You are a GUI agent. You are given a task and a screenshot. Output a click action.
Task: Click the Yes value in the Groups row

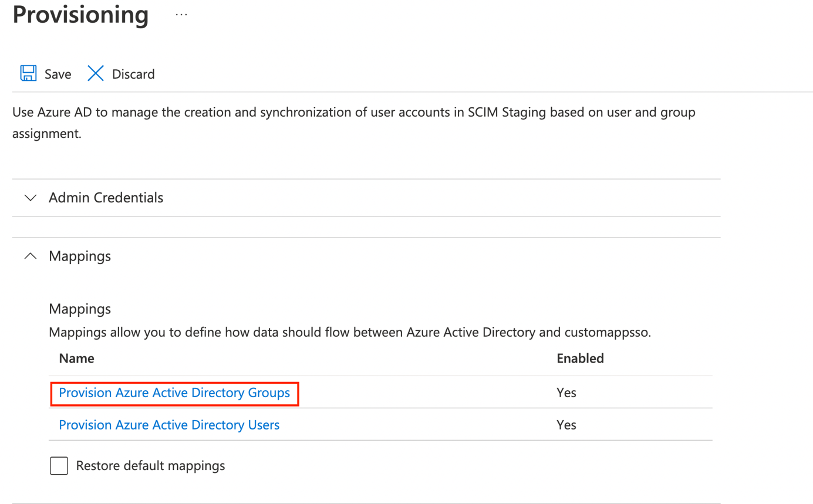[x=566, y=393]
